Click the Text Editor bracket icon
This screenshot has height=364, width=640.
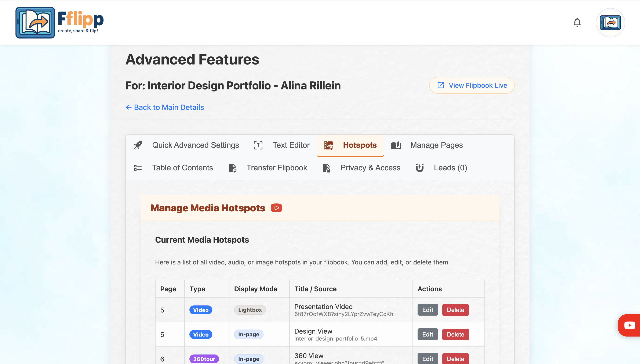[x=258, y=145]
